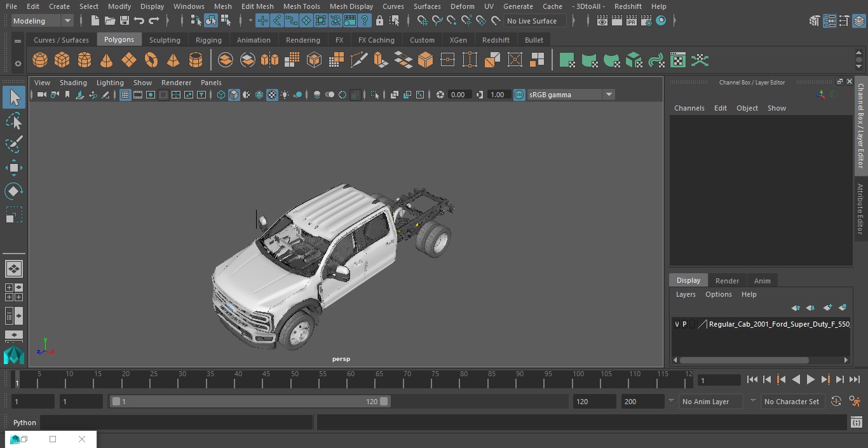Open the No Character Set dropdown
The width and height of the screenshot is (868, 448).
pos(792,402)
